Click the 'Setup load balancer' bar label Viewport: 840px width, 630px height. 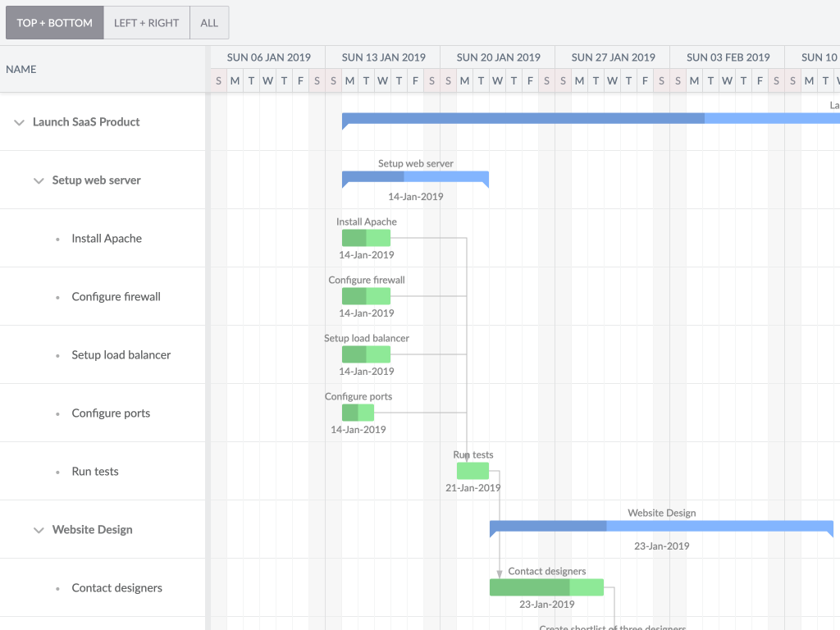point(367,339)
